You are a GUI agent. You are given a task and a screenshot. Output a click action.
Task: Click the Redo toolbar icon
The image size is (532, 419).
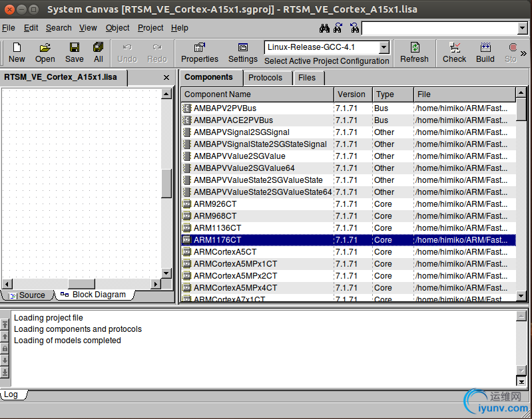tap(157, 53)
